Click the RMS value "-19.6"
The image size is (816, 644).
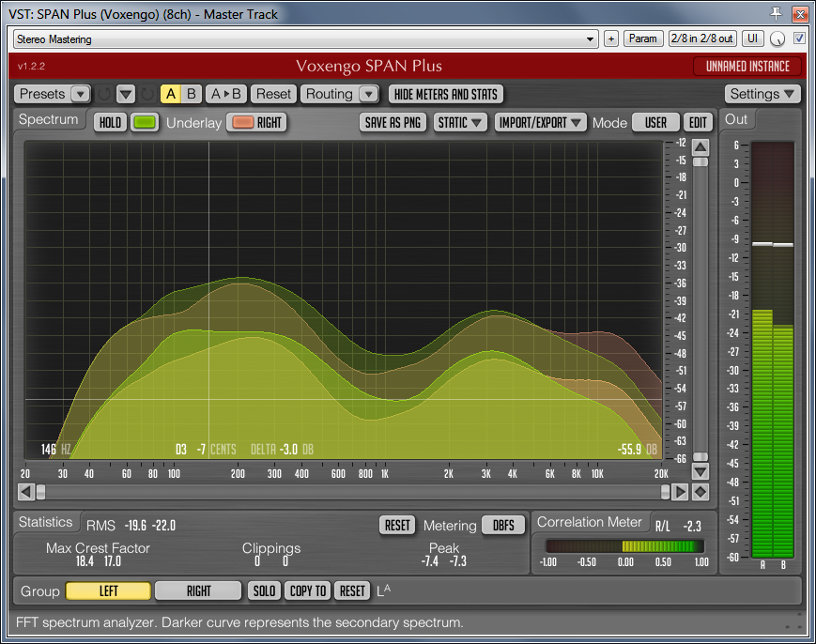(x=135, y=526)
